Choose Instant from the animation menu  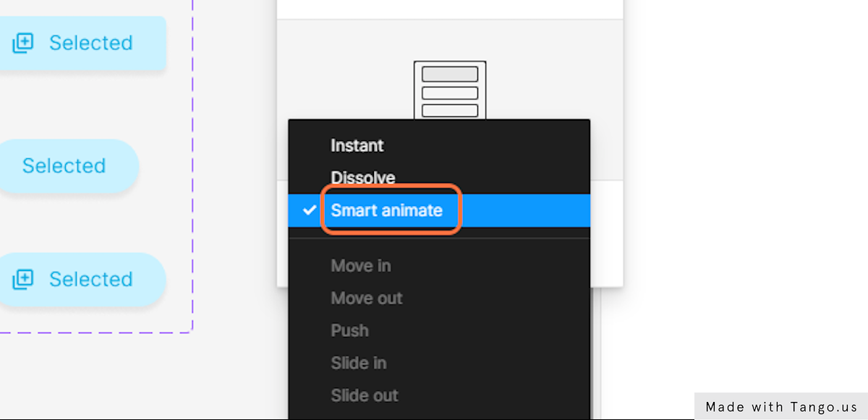tap(357, 145)
